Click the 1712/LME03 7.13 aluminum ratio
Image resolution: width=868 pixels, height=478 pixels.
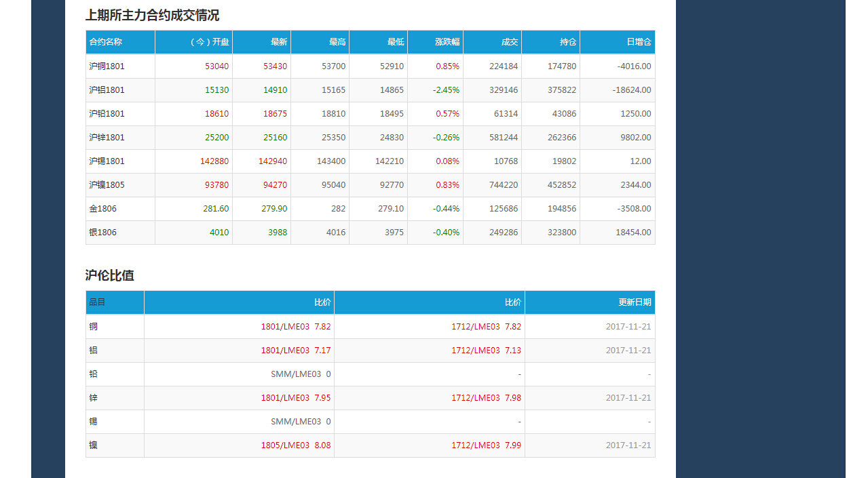(486, 351)
